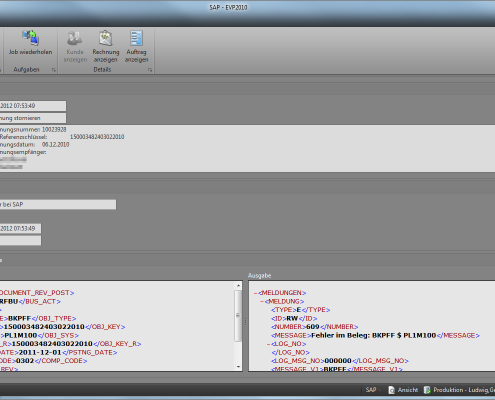
Task: Click the scroll up arrow of input pane
Action: [x=238, y=286]
